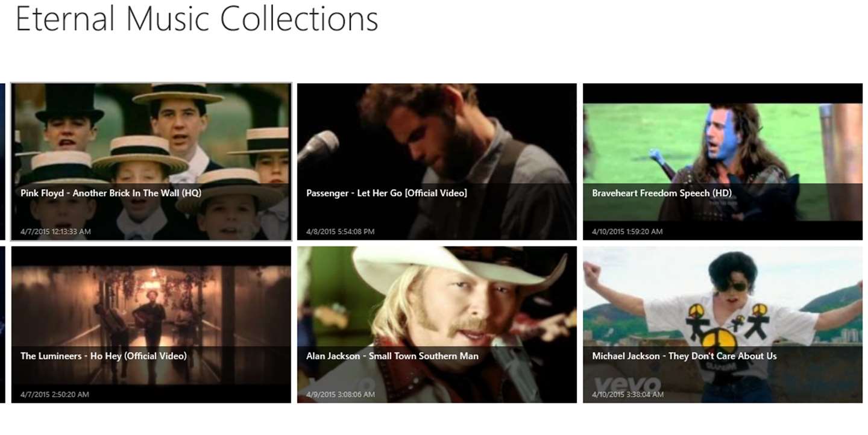Click the title "Pink Floyd - Another Brick In The Wall (HQ)"
The width and height of the screenshot is (868, 435).
111,193
